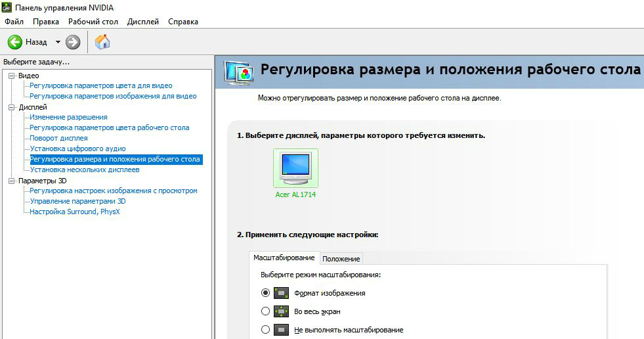Screen dimensions: 644x339
Task: Click the desktop size page header icon
Action: (238, 73)
